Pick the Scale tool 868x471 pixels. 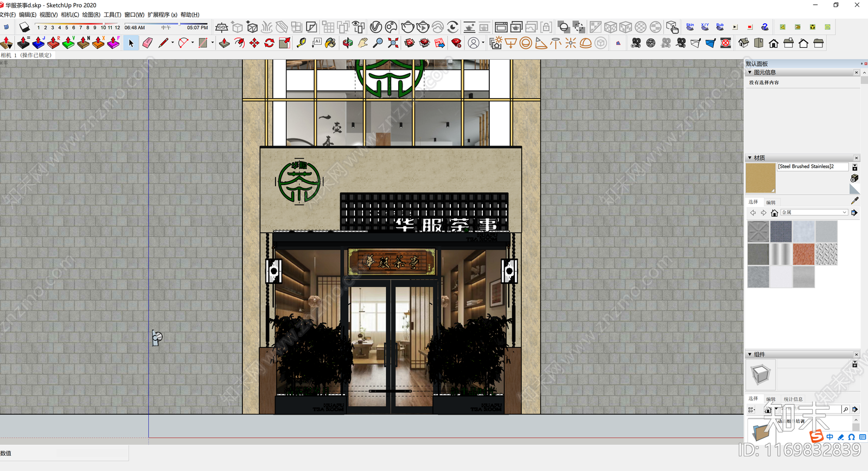(x=284, y=43)
